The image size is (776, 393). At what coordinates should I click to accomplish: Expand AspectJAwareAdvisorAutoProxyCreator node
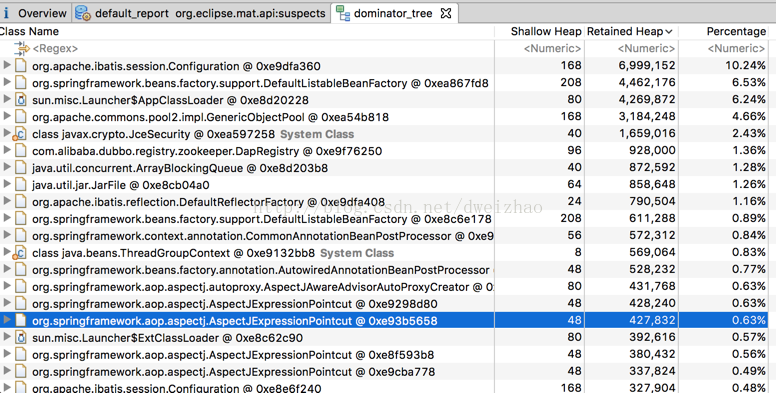(x=7, y=286)
